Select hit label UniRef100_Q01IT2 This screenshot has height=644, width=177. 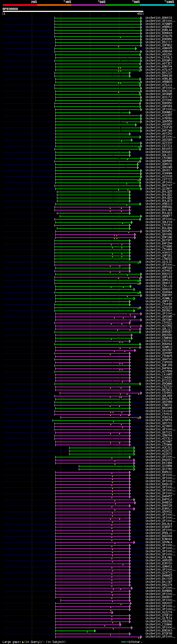(x=159, y=97)
